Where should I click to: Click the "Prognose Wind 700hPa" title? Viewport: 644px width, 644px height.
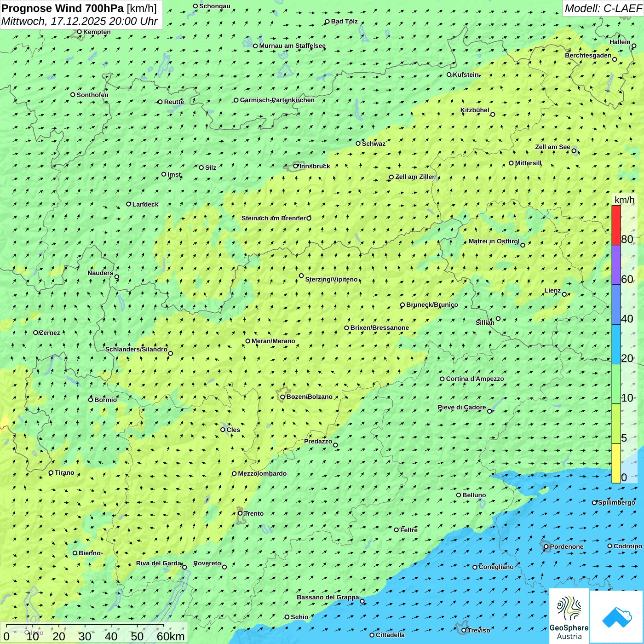point(63,8)
